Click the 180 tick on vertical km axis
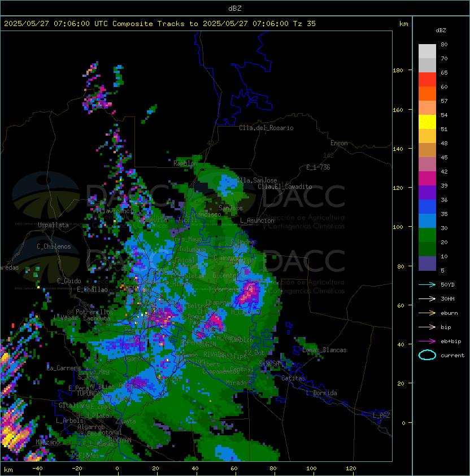Image resolution: width=470 pixels, height=476 pixels. [x=398, y=71]
